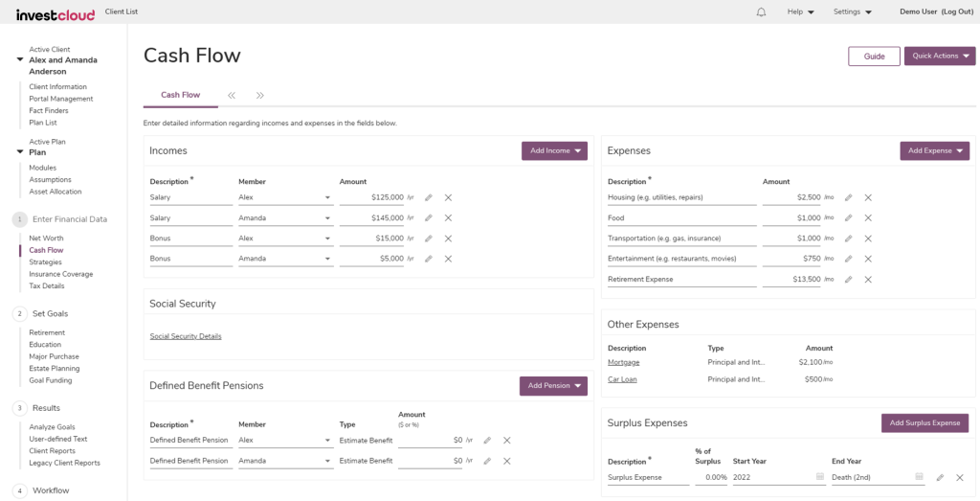Edit Alex's Salary income with pencil icon
Screen dimensions: 980x501
429,197
